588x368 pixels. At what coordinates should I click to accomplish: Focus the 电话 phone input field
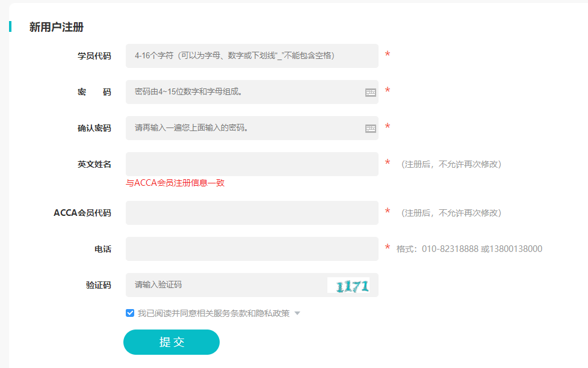coord(252,249)
